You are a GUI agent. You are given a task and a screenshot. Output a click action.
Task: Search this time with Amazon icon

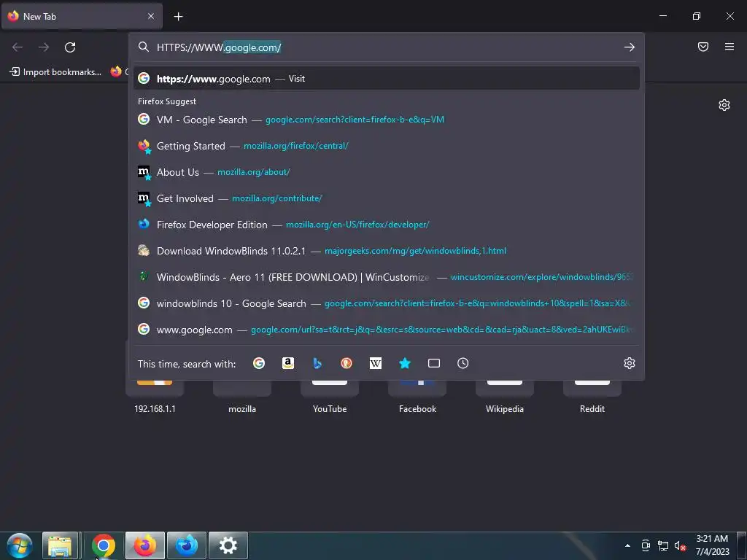tap(287, 363)
